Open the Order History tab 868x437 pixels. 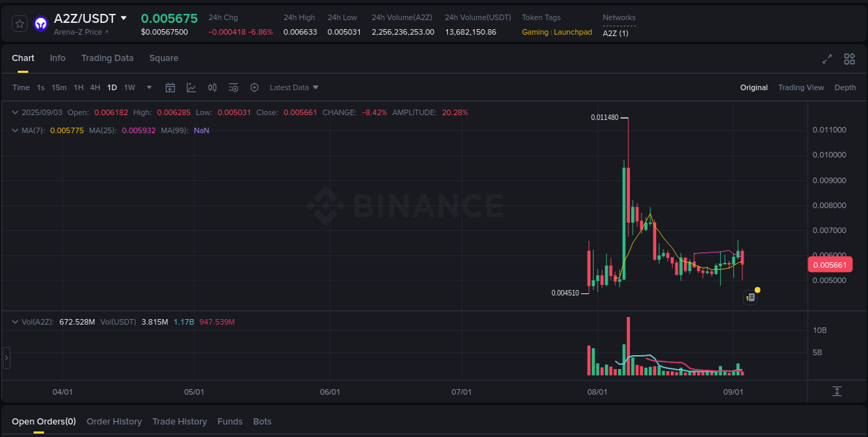coord(114,421)
